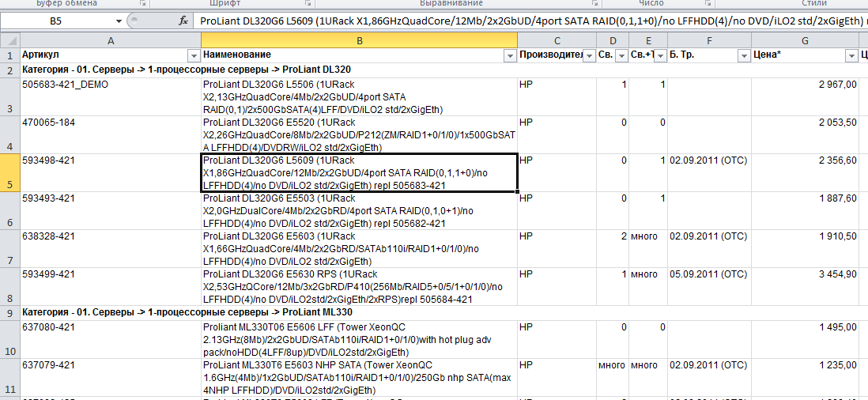Select the price cell 2 053,50
868x400 pixels.
[805, 135]
